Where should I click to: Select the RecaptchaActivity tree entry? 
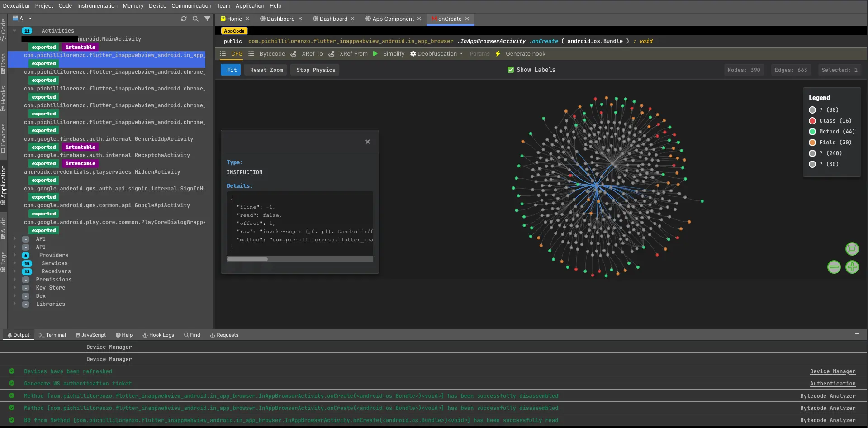click(107, 155)
